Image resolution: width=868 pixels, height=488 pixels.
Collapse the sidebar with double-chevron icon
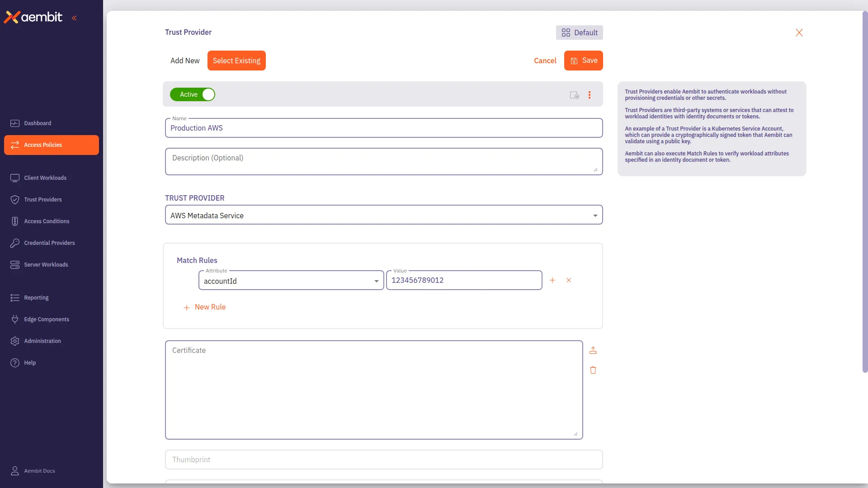pyautogui.click(x=74, y=18)
